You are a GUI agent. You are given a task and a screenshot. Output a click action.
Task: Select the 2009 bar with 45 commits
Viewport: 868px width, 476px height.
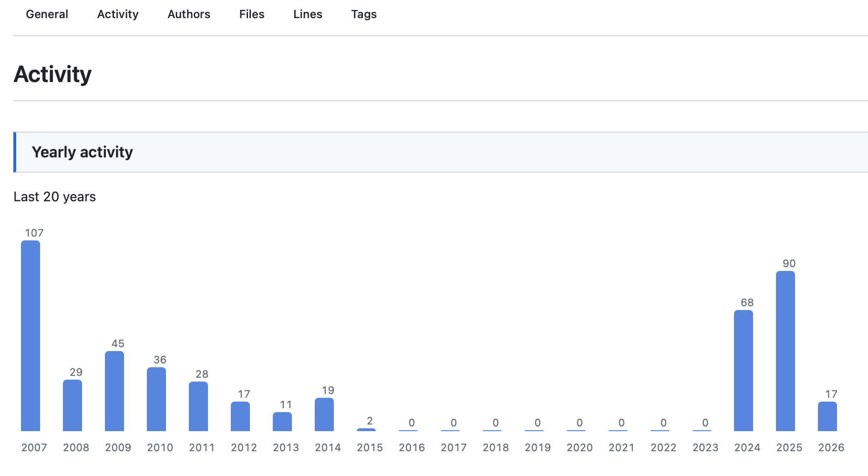[114, 391]
